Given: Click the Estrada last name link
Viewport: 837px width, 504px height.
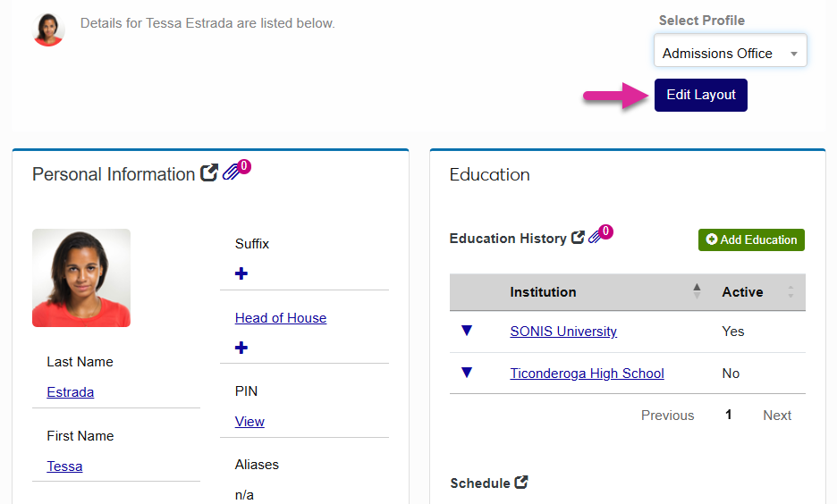Looking at the screenshot, I should coord(70,392).
